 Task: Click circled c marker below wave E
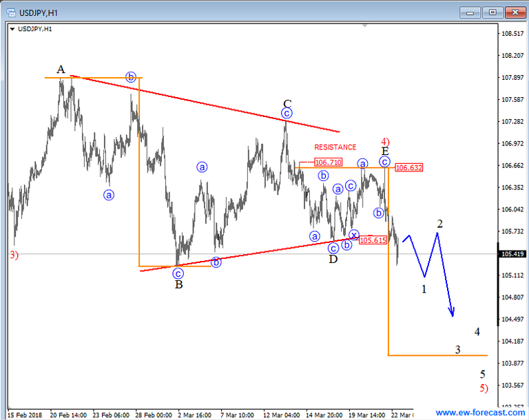(384, 162)
